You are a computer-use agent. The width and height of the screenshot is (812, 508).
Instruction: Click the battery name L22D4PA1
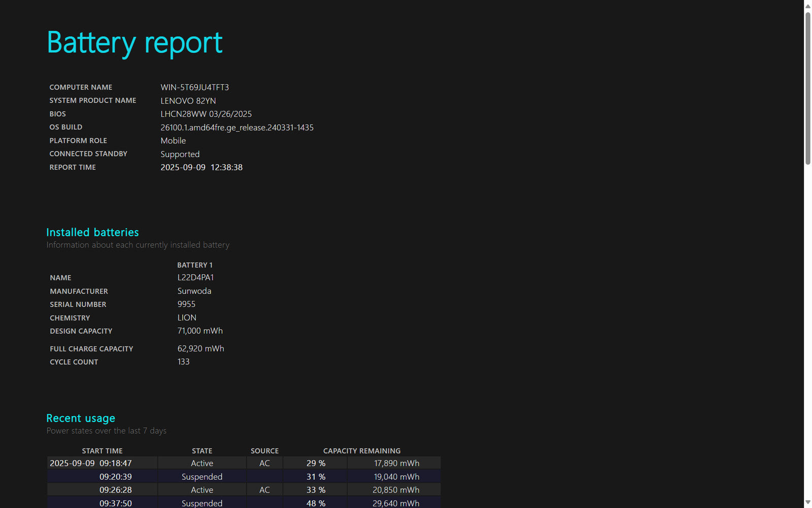195,277
